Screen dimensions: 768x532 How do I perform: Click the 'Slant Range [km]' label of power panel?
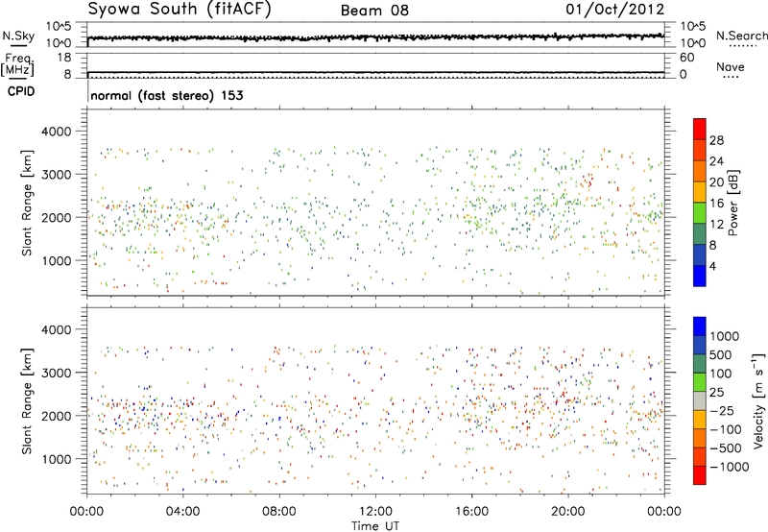(27, 204)
